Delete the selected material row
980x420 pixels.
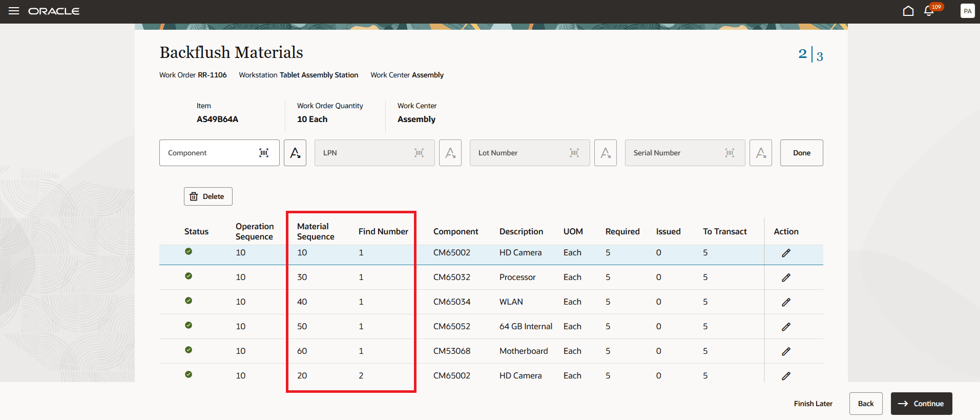(208, 196)
